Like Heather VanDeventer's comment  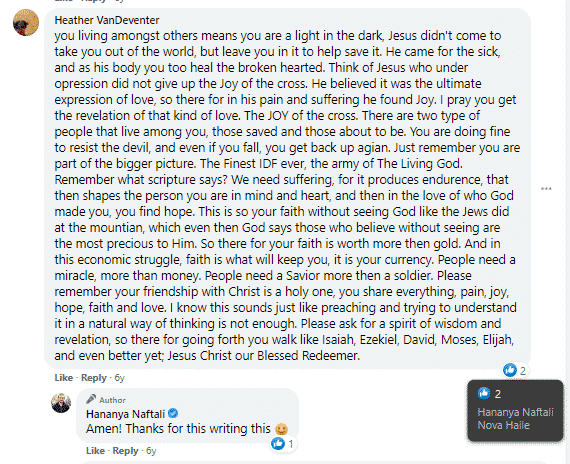click(x=64, y=378)
